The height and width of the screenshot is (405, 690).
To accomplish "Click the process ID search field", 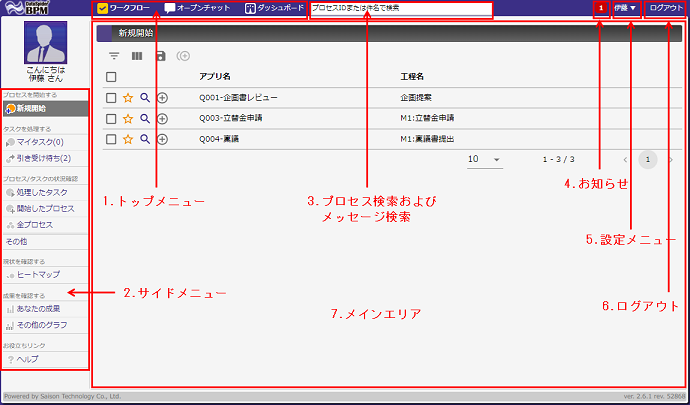I will pyautogui.click(x=400, y=9).
